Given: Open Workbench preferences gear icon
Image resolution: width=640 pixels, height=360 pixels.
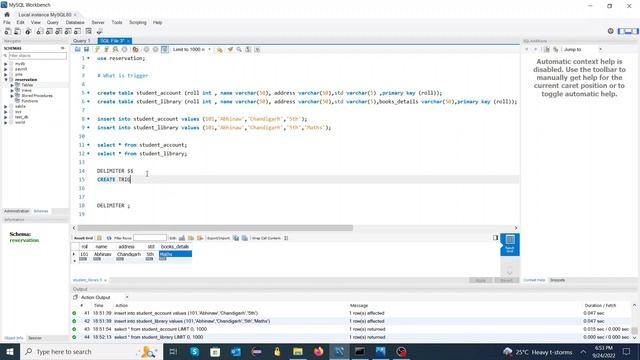Looking at the screenshot, I should pyautogui.click(x=611, y=31).
